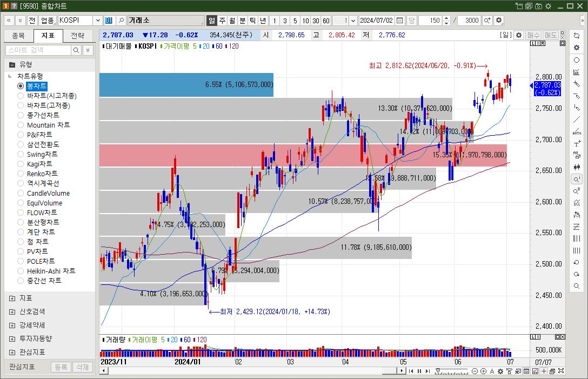Click the 전 button in top toolbar
588x379 pixels.
[x=32, y=20]
